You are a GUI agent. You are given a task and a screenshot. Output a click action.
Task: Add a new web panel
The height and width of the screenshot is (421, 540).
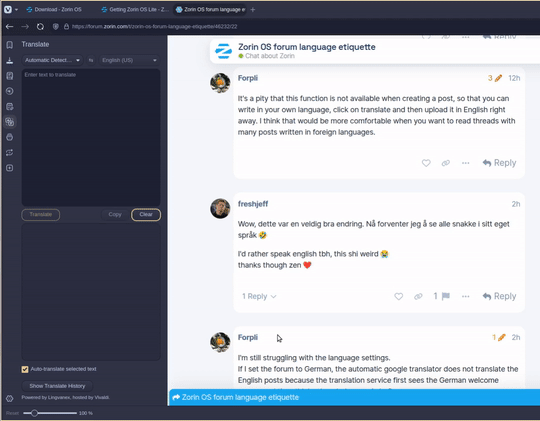pyautogui.click(x=10, y=168)
